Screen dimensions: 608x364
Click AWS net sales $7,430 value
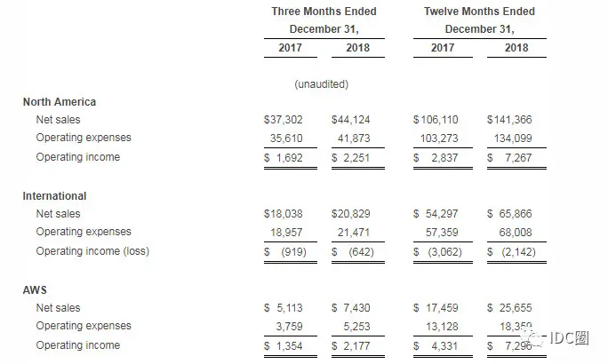pos(351,308)
